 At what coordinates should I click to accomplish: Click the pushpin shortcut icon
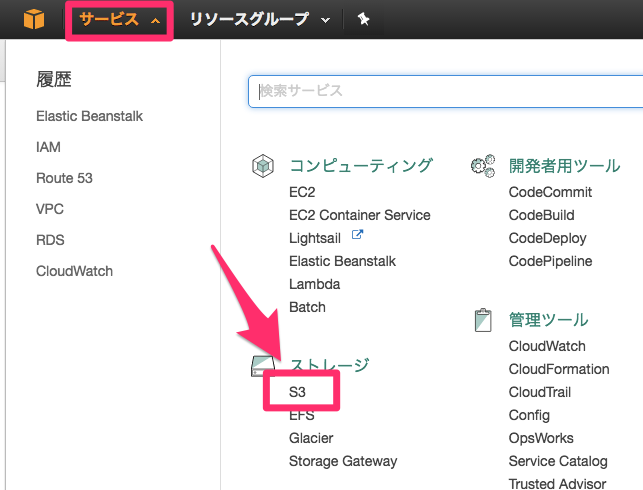(363, 19)
